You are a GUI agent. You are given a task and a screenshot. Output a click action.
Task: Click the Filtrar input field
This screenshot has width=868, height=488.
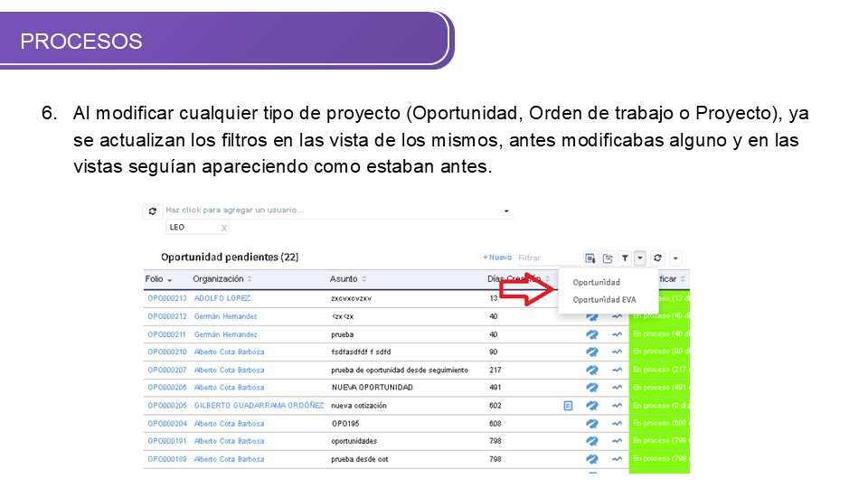pos(547,258)
